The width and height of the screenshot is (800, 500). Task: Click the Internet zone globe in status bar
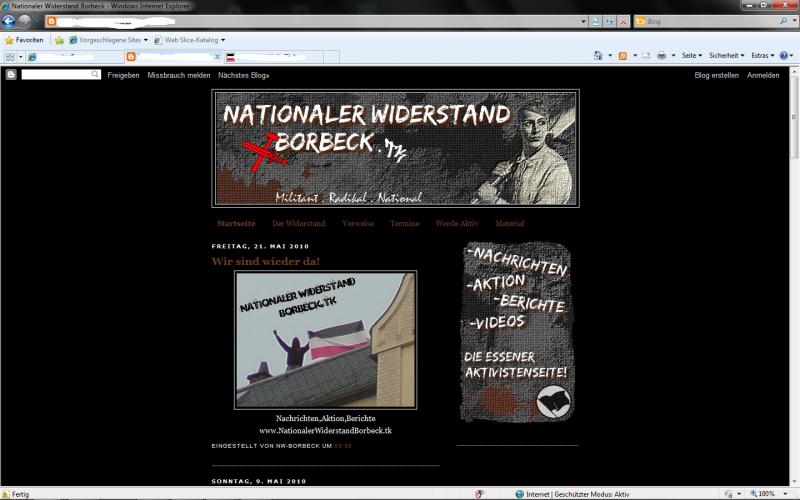coord(519,494)
